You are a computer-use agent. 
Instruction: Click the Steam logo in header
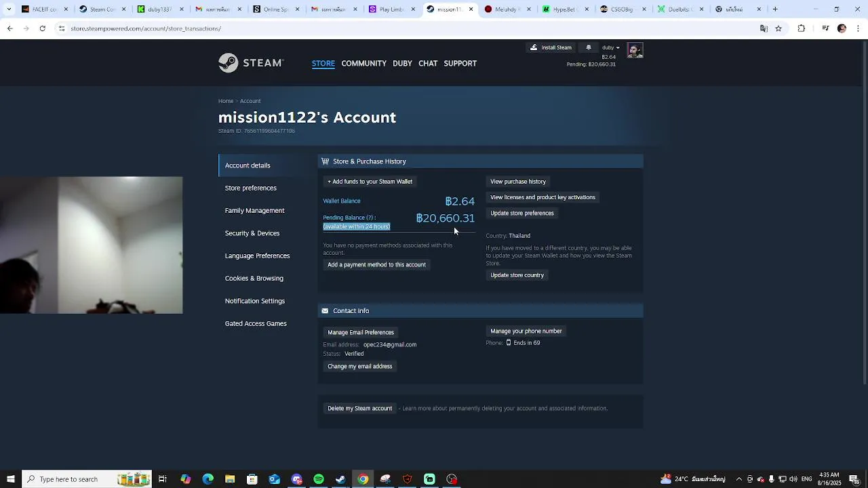pos(251,63)
